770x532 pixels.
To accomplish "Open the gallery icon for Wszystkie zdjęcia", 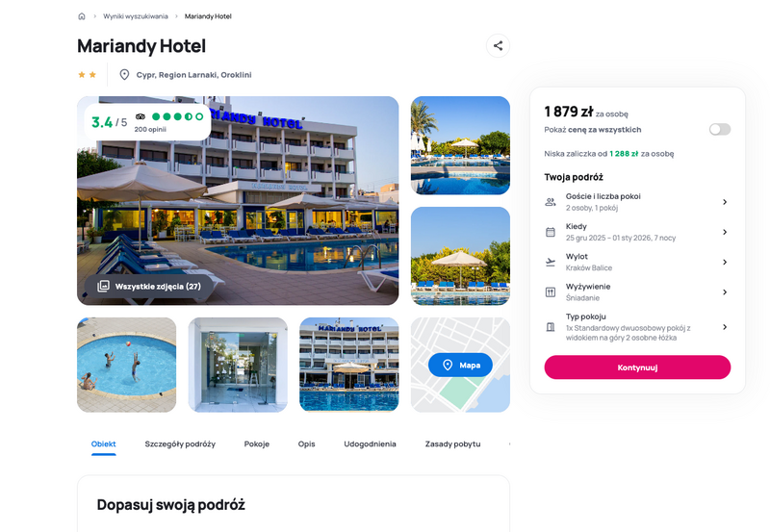I will coord(103,286).
